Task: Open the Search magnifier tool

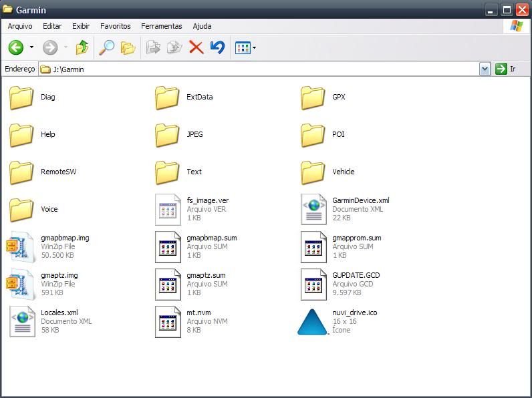Action: (x=106, y=47)
